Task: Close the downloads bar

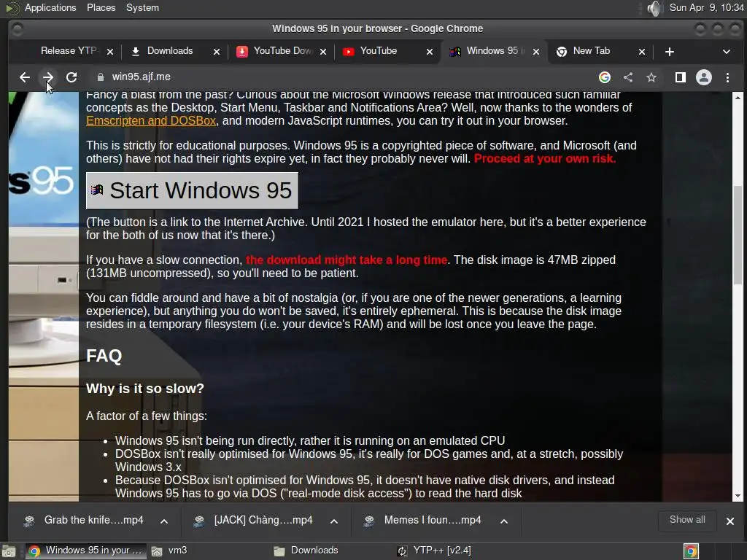Action: click(x=729, y=521)
